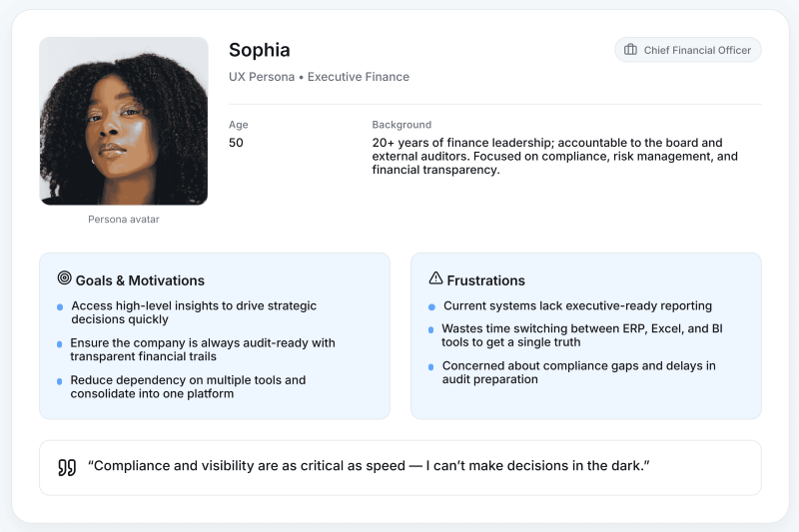Click the Sophia name heading

point(259,50)
